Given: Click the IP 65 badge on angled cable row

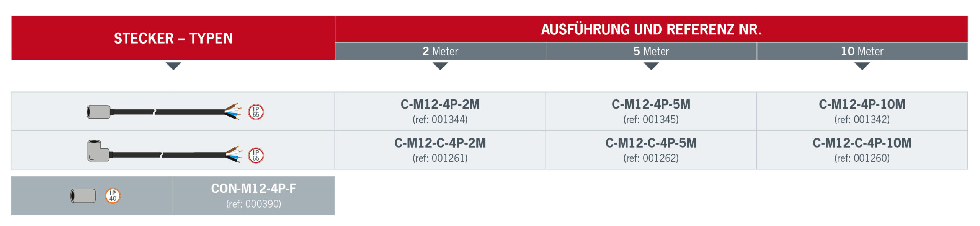Looking at the screenshot, I should coord(256,155).
